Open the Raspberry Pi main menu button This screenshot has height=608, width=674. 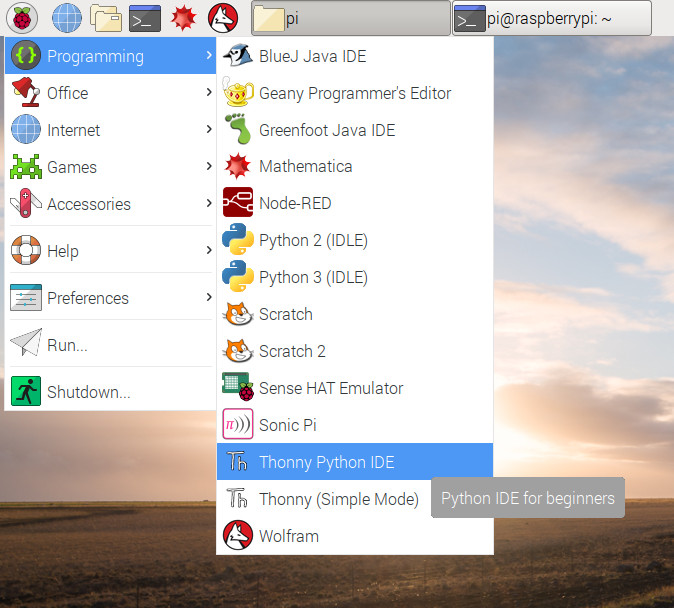[x=22, y=18]
